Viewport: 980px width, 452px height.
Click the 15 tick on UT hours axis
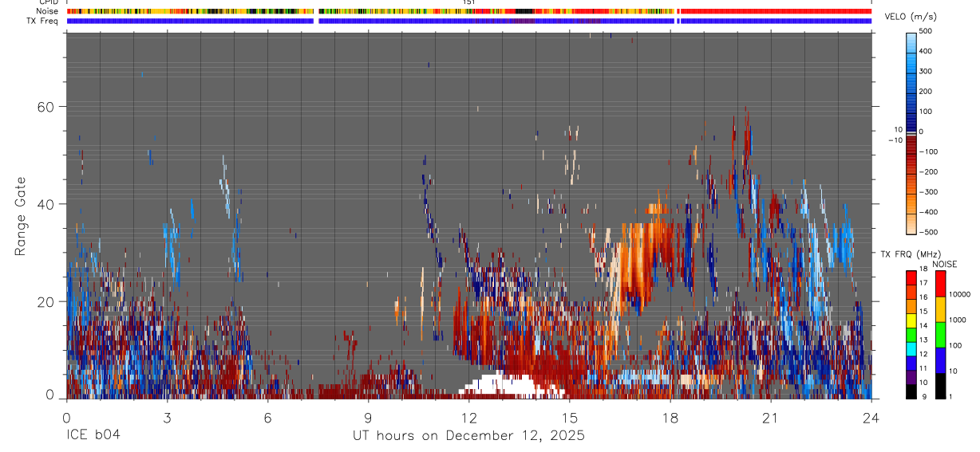tap(569, 418)
